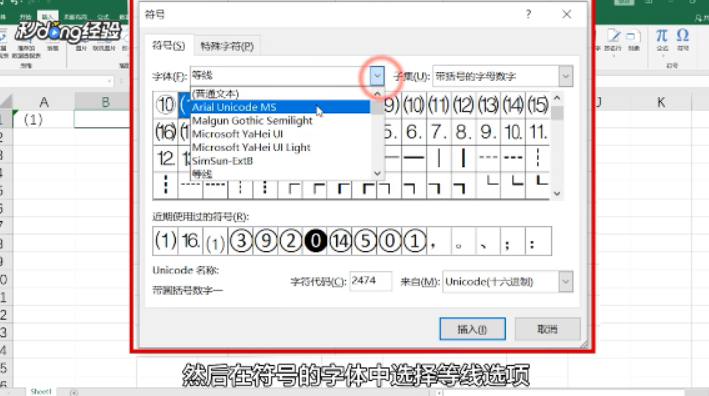Open the 插入 ribbon tab in Excel
Viewport: 709px width, 396px height.
pos(47,17)
